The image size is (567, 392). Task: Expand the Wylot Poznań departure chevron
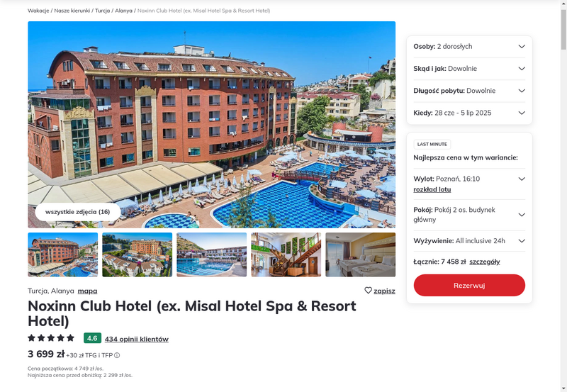tap(522, 179)
